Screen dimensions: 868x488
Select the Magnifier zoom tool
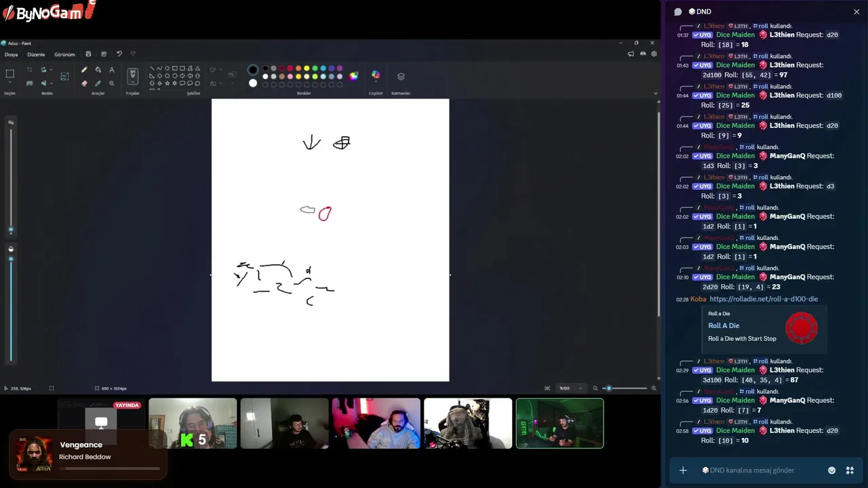click(112, 83)
